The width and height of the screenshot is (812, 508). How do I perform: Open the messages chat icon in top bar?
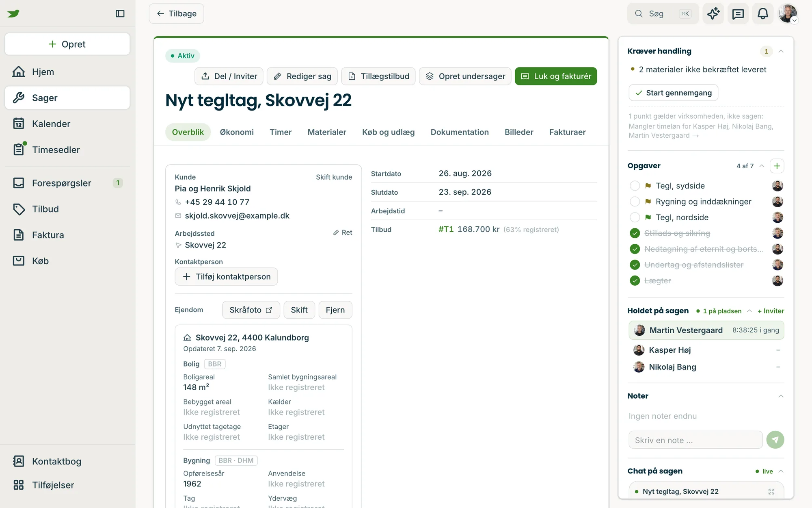[738, 13]
